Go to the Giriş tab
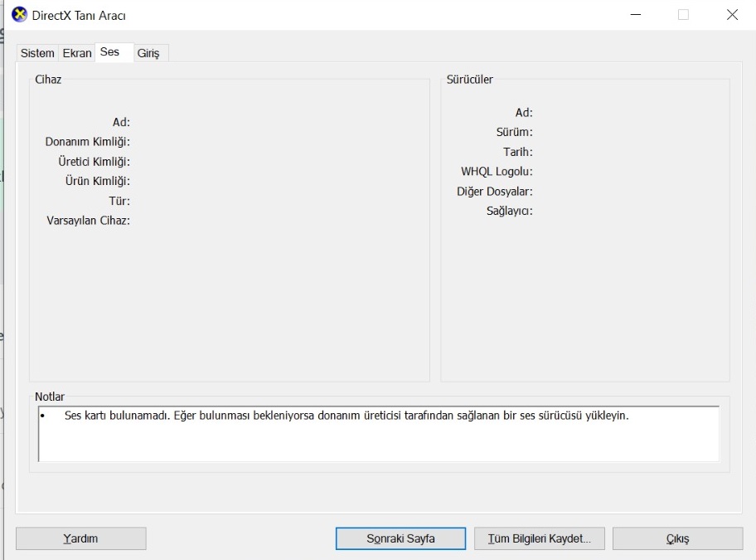Viewport: 756px width, 560px height. (x=150, y=53)
